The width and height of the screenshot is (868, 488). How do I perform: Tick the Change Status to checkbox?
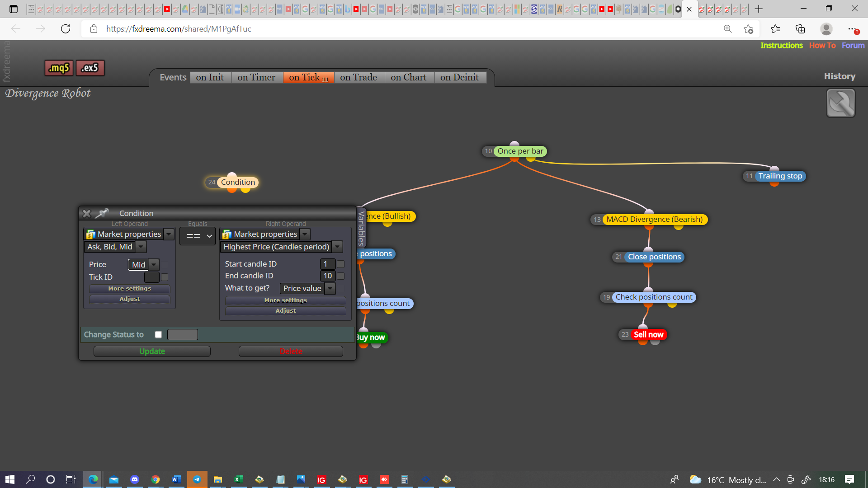(x=158, y=334)
